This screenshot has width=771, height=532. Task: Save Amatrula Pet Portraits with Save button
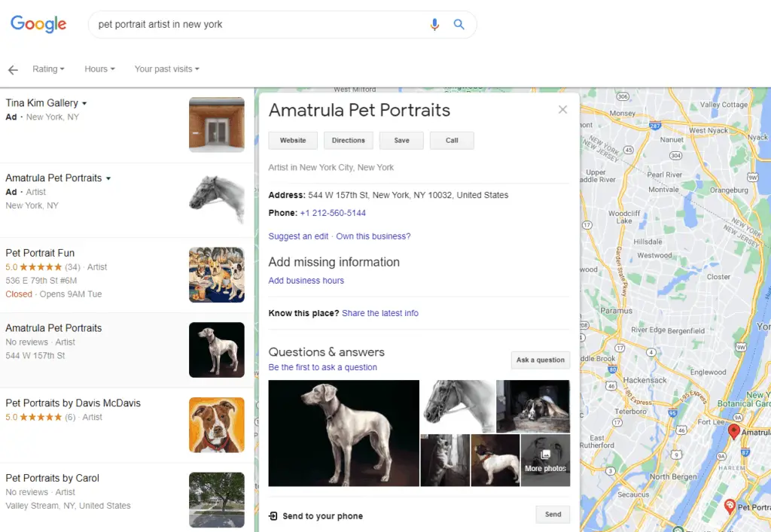pyautogui.click(x=401, y=141)
